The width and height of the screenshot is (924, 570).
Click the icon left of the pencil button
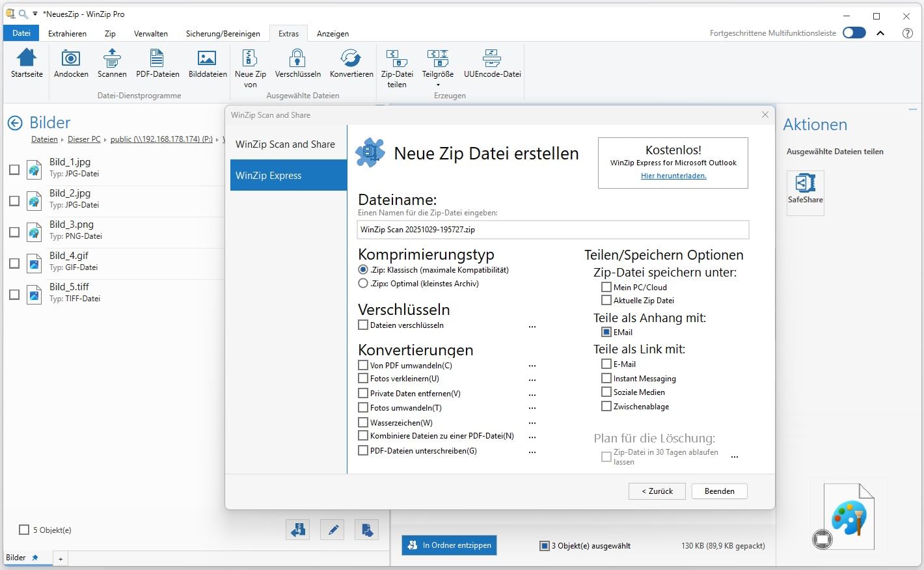[x=298, y=530]
